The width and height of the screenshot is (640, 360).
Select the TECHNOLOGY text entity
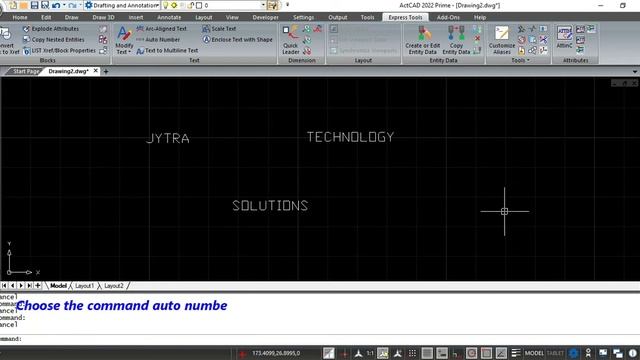pyautogui.click(x=350, y=137)
